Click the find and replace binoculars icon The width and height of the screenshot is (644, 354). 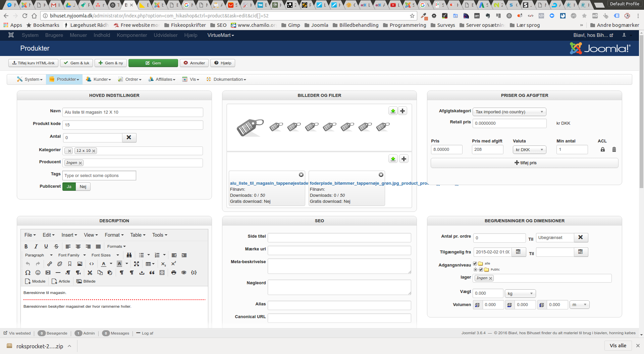[x=129, y=255]
